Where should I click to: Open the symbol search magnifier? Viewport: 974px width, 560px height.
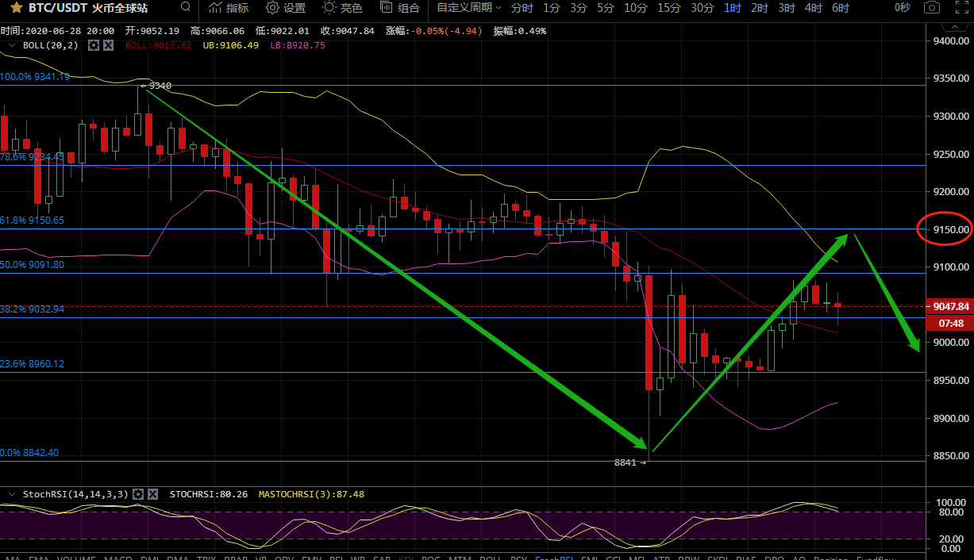186,7
